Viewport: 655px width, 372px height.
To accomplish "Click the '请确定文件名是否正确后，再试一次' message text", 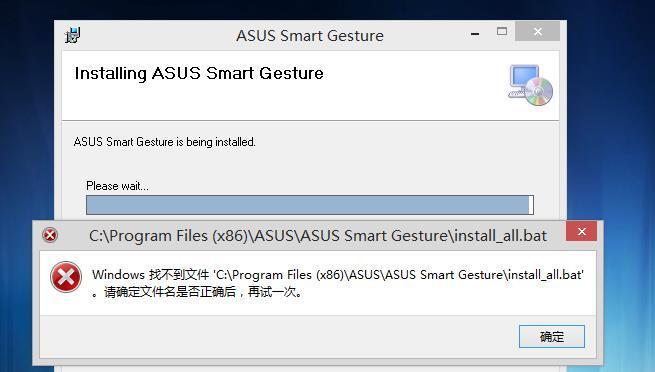I will pos(202,292).
